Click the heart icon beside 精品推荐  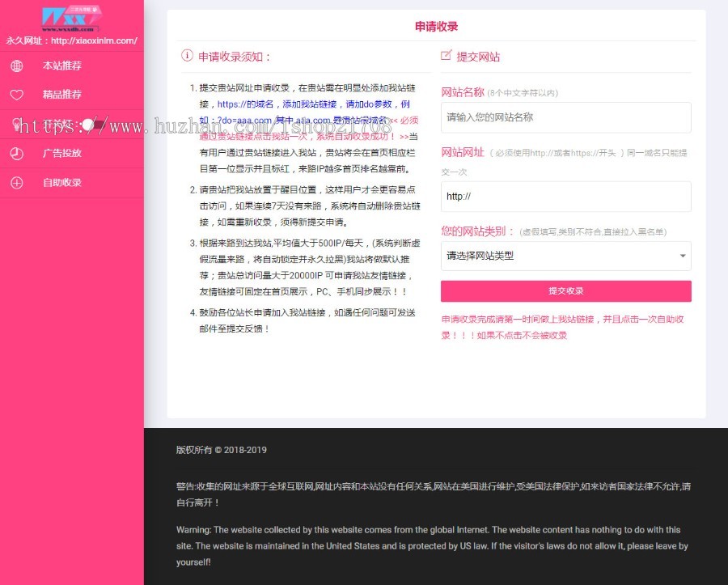click(17, 95)
